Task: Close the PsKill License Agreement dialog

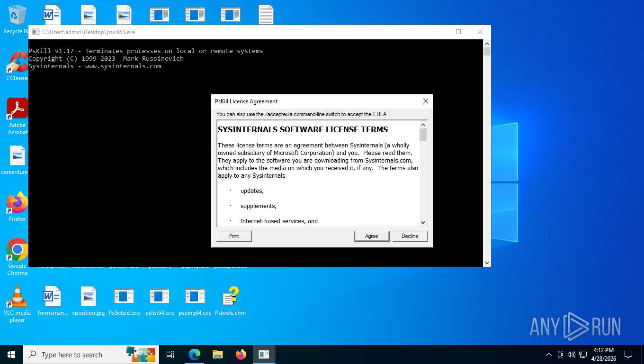Action: pos(425,101)
